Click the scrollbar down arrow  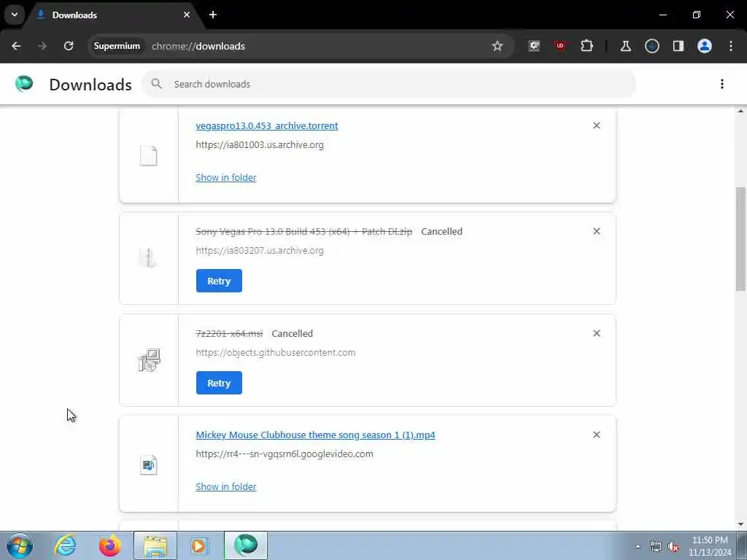pyautogui.click(x=741, y=524)
